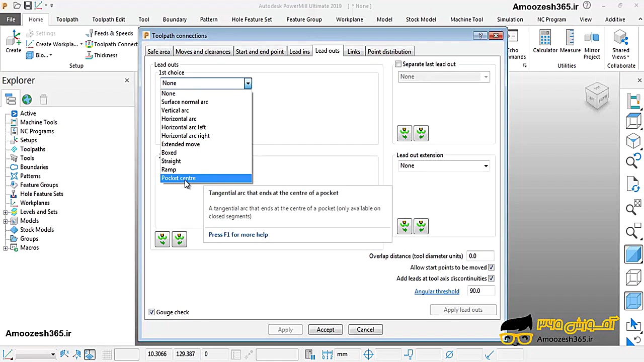Enable the plain shaded view cube
The height and width of the screenshot is (362, 644).
point(633,254)
